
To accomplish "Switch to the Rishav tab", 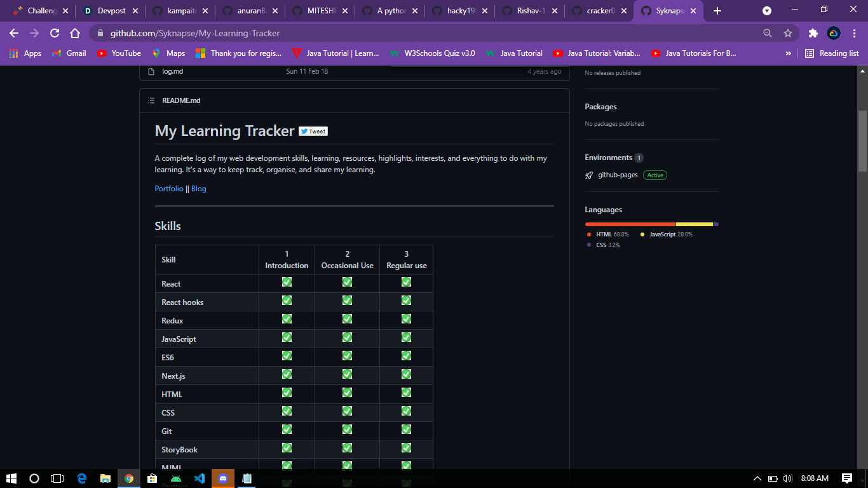I will coord(528,11).
